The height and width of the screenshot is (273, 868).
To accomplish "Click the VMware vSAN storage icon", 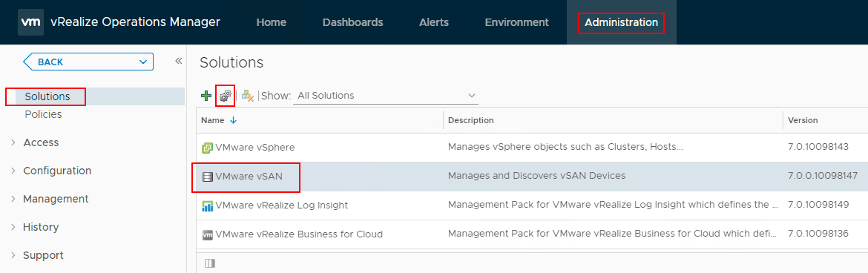I will [x=207, y=177].
